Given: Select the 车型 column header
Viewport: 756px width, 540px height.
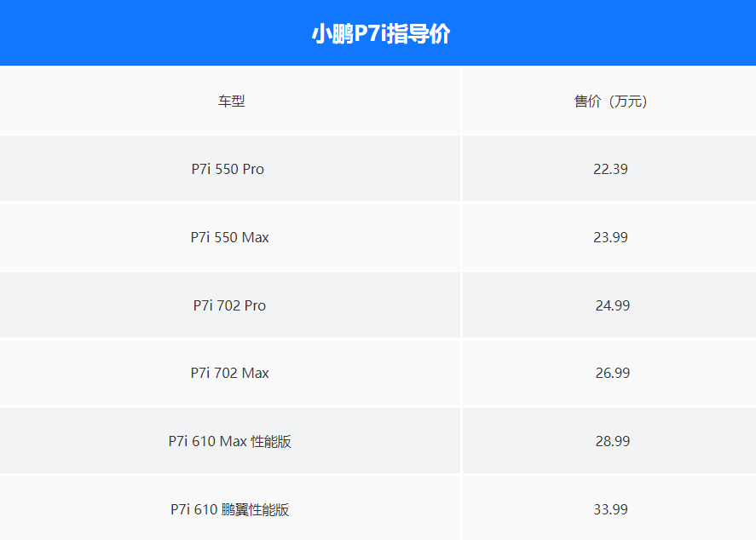Looking at the screenshot, I should pyautogui.click(x=232, y=101).
